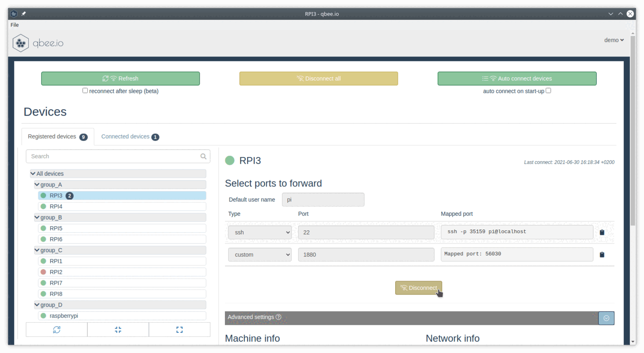Enable reconnect after sleep (beta)

click(x=85, y=90)
